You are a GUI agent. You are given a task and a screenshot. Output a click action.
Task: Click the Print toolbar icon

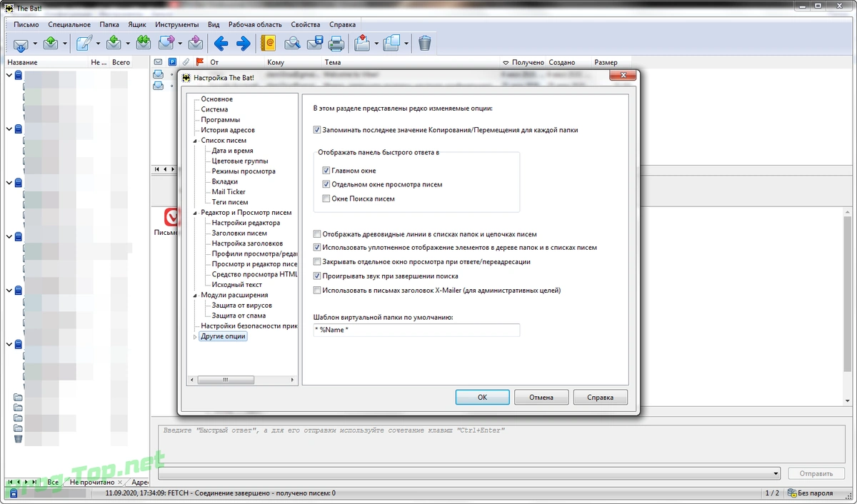[x=336, y=44]
